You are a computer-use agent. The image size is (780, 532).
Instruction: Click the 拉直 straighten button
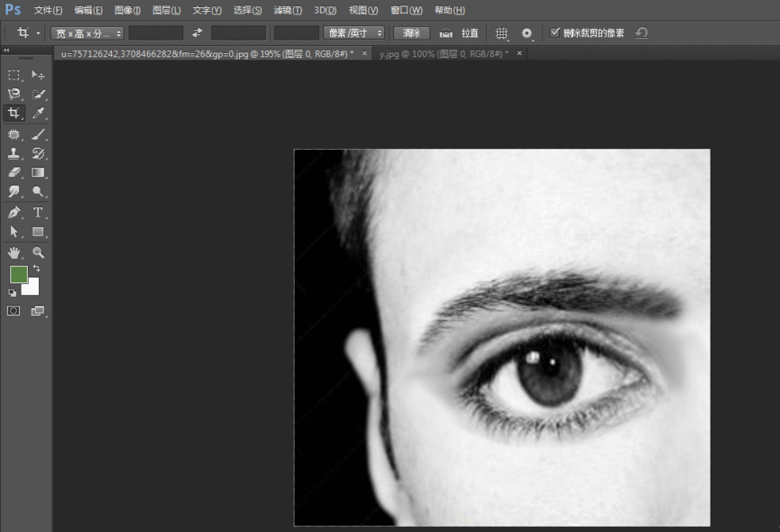point(459,33)
